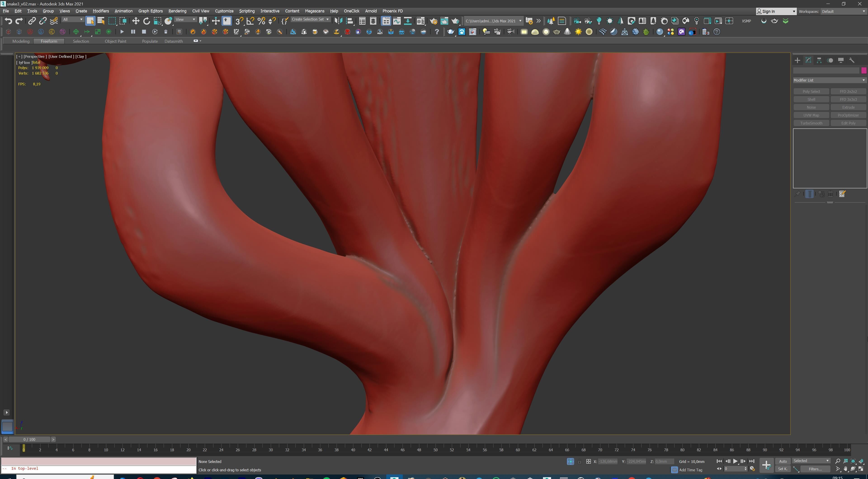Toggle 3D Snaps on
Image resolution: width=868 pixels, height=479 pixels.
pos(239,21)
